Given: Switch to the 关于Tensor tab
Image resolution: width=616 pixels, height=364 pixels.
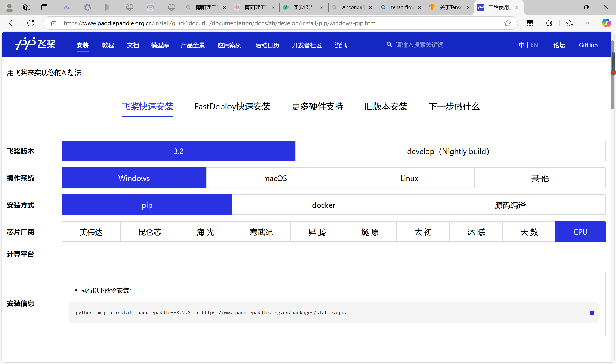Looking at the screenshot, I should 450,7.
